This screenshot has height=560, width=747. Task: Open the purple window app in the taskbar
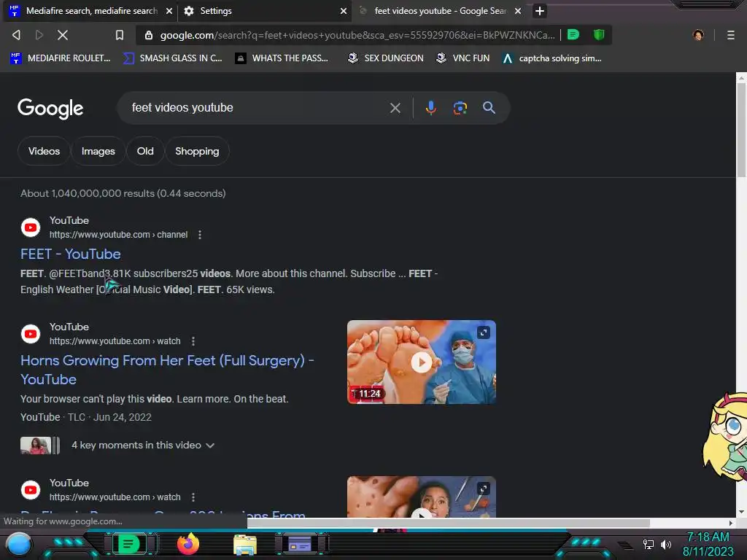(300, 544)
